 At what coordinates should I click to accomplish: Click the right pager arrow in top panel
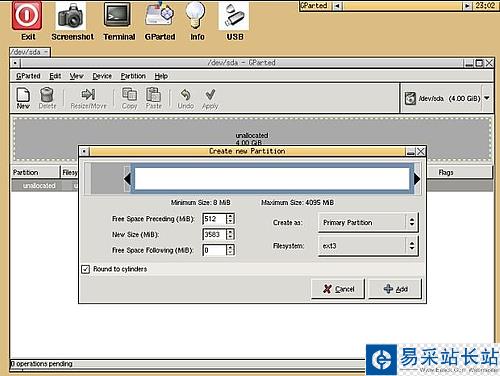point(467,6)
